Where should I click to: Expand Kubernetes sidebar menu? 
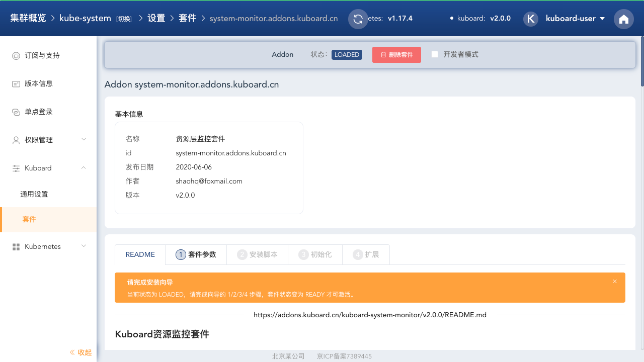[48, 246]
